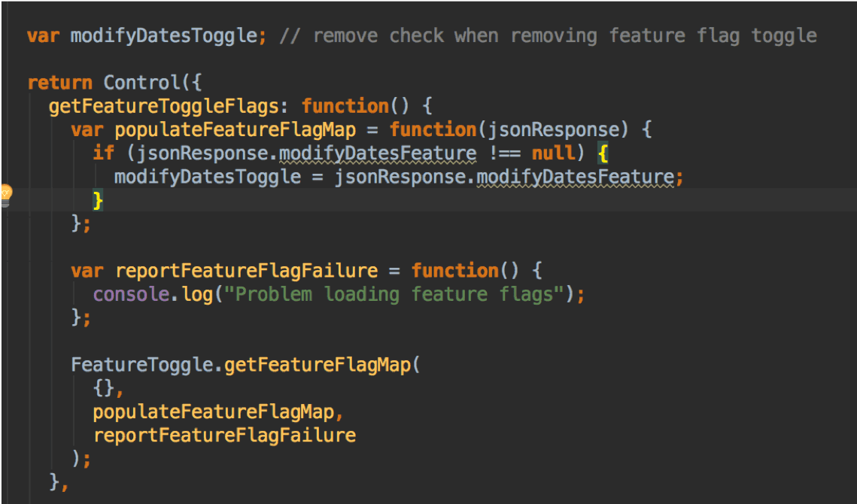This screenshot has height=504, width=857.
Task: Click the populateFeatureFlagMap argument in the call
Action: (213, 412)
